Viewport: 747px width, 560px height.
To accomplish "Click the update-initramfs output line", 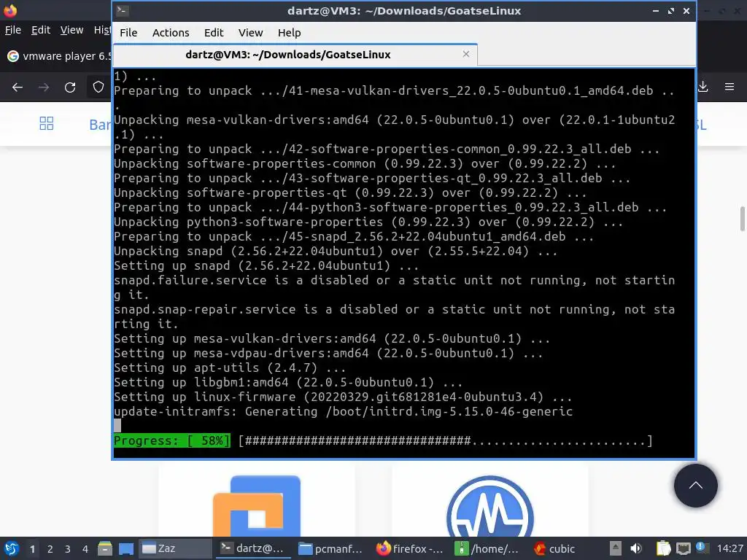I will (343, 411).
